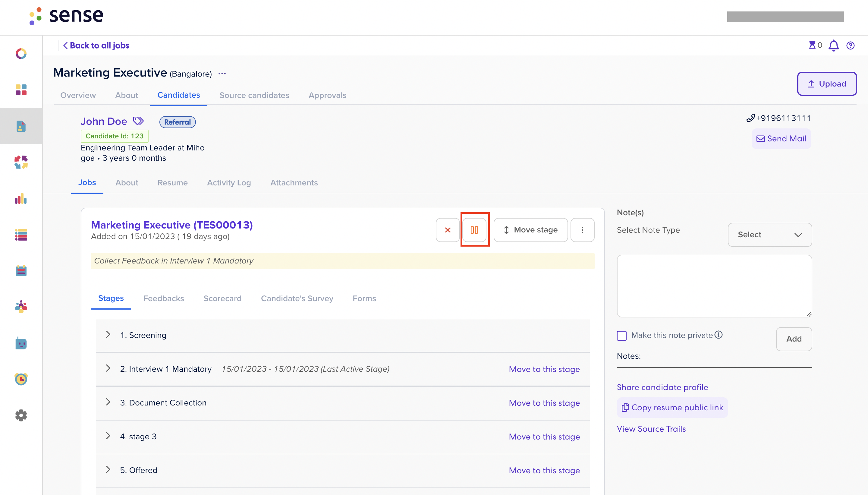The width and height of the screenshot is (868, 495).
Task: Open the chatbot face icon in sidebar
Action: (x=21, y=343)
